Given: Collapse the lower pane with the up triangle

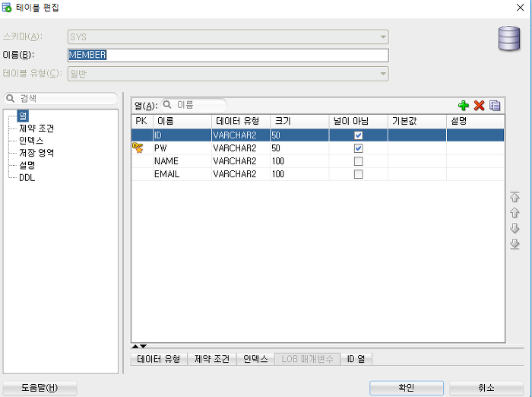Looking at the screenshot, I should pyautogui.click(x=135, y=346).
